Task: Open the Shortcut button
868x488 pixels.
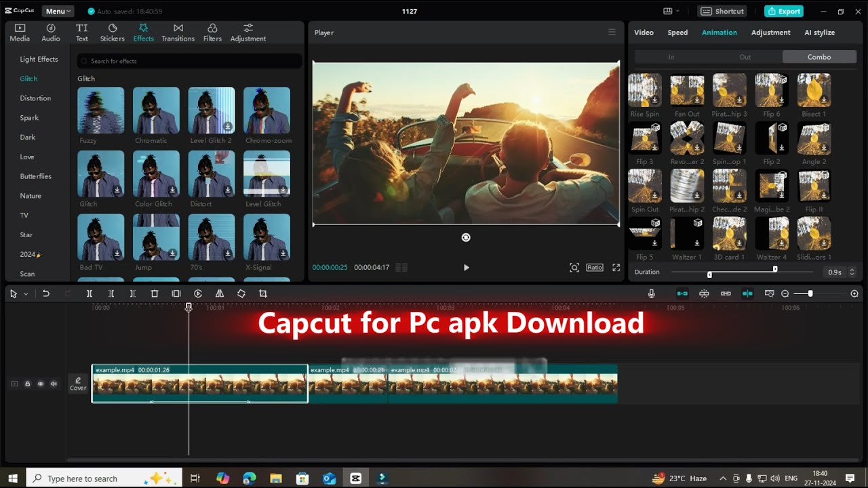Action: pos(723,11)
